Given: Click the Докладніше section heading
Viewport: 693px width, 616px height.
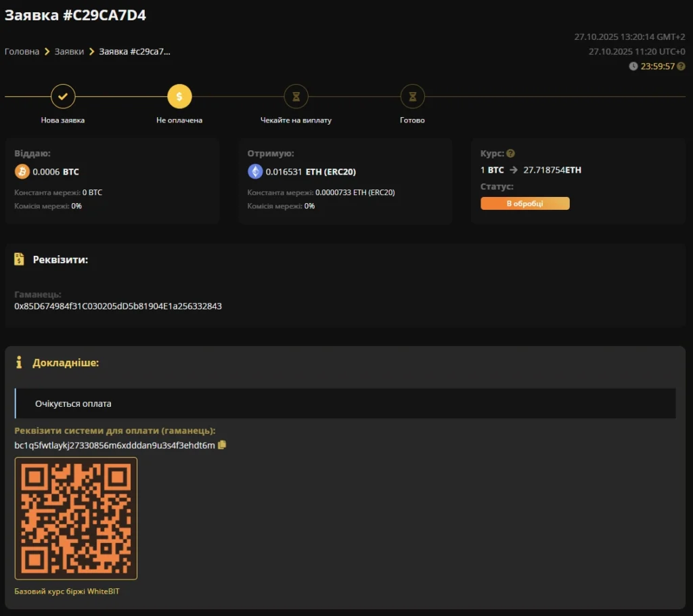Looking at the screenshot, I should click(x=66, y=363).
